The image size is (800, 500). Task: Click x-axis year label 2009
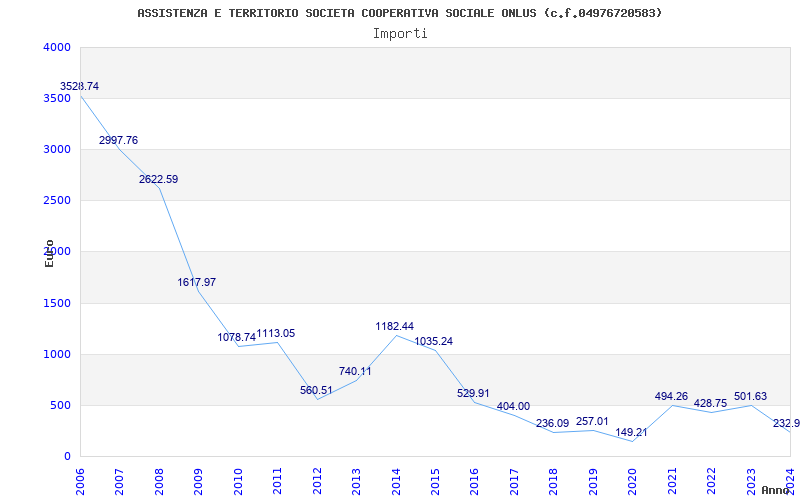click(198, 482)
